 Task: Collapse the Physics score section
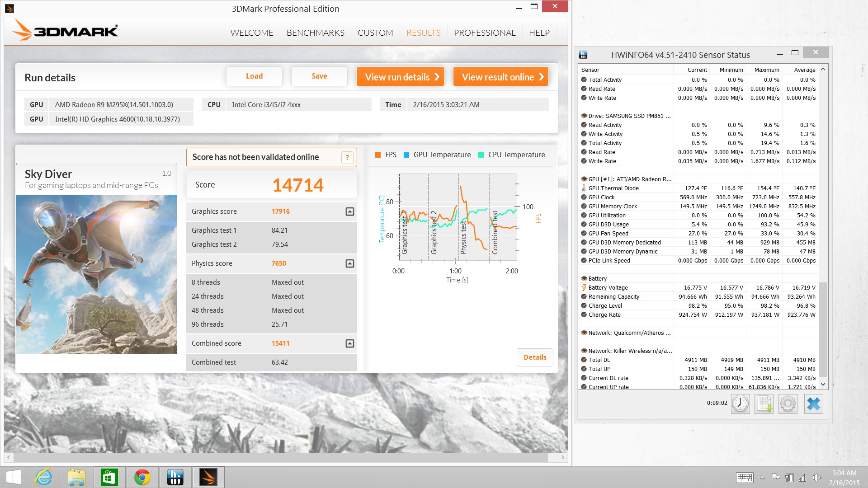point(350,263)
